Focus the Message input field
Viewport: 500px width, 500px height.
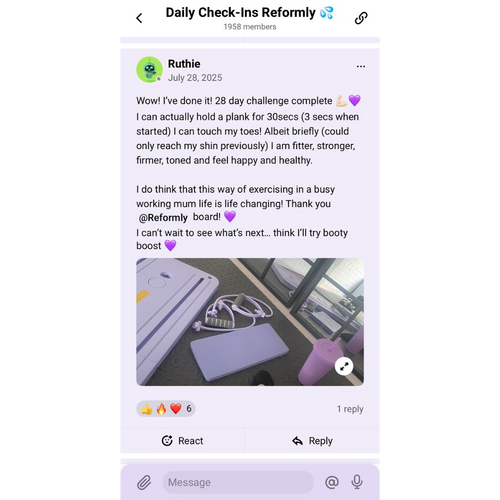[238, 482]
